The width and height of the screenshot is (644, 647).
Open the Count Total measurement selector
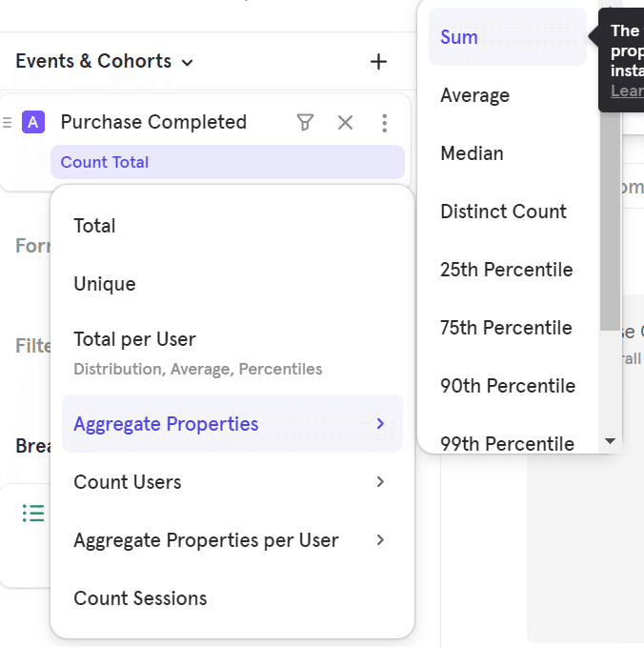point(228,162)
